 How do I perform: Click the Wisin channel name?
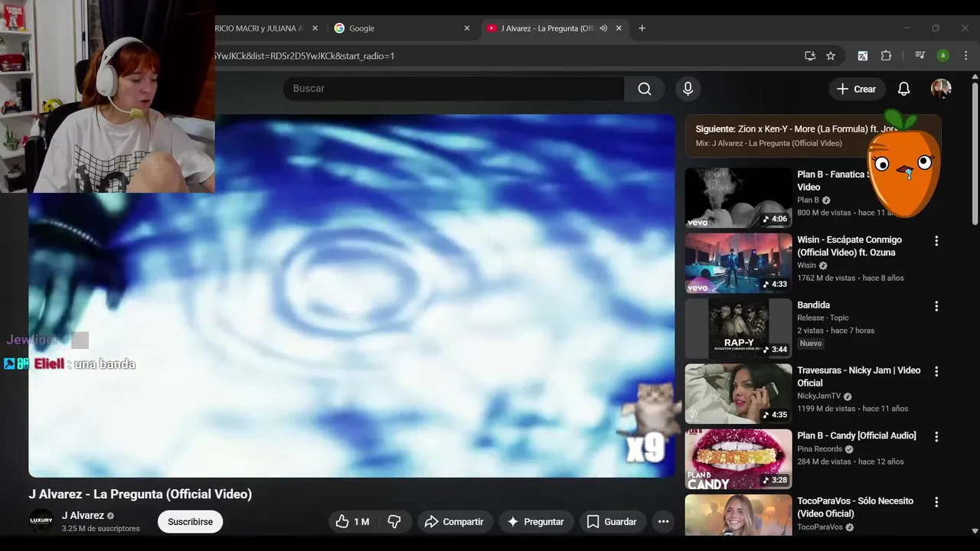pyautogui.click(x=806, y=266)
